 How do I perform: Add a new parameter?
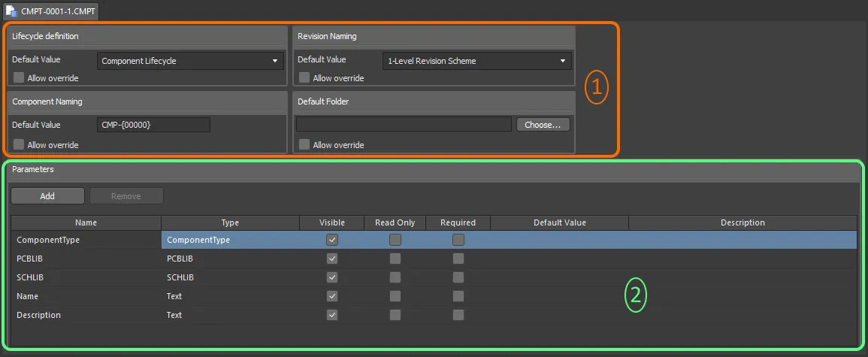[x=47, y=196]
